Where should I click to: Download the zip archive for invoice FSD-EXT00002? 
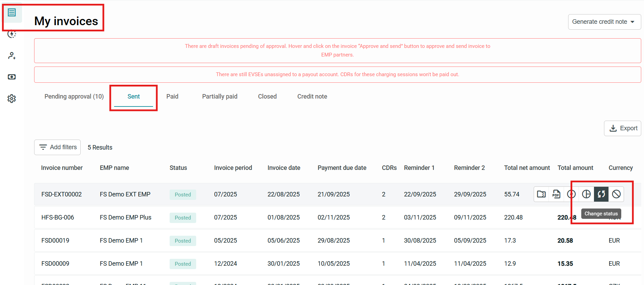(541, 194)
